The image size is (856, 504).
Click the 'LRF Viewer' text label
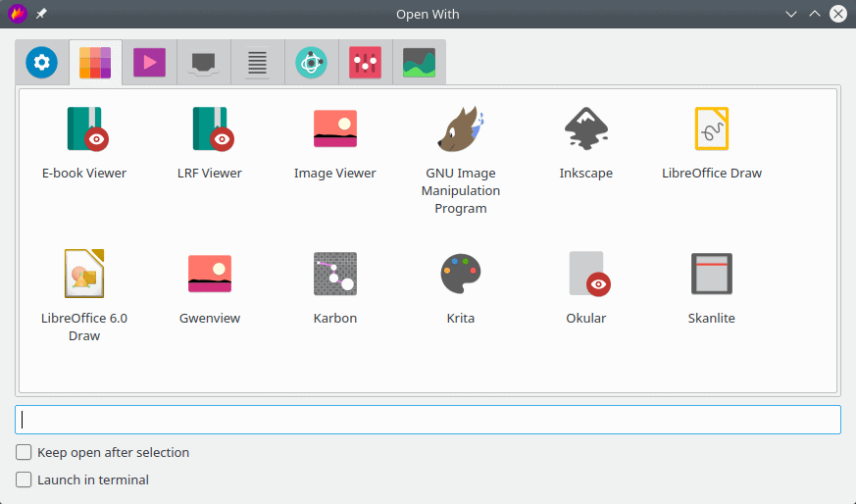pyautogui.click(x=210, y=174)
